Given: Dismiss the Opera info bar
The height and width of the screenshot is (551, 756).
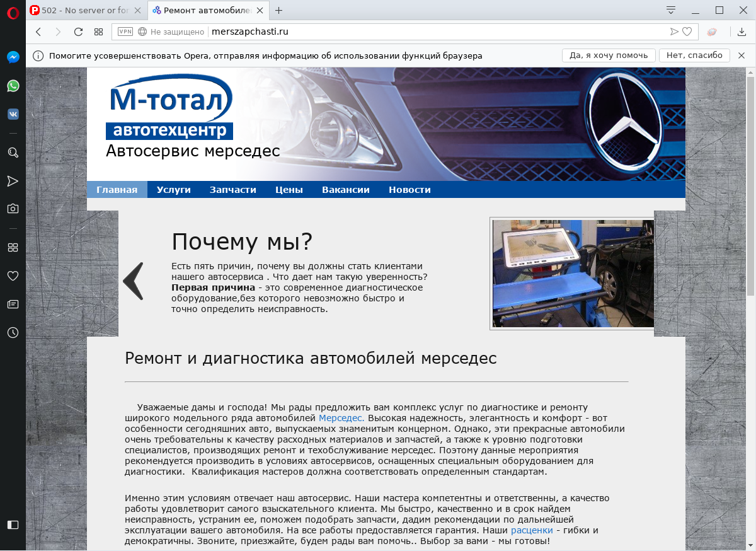Looking at the screenshot, I should coord(742,55).
